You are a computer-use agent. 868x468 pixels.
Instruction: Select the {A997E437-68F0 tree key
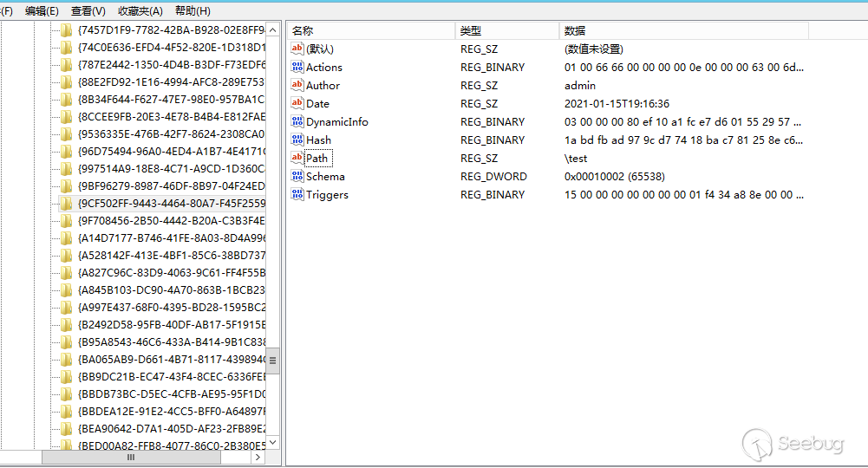(172, 307)
